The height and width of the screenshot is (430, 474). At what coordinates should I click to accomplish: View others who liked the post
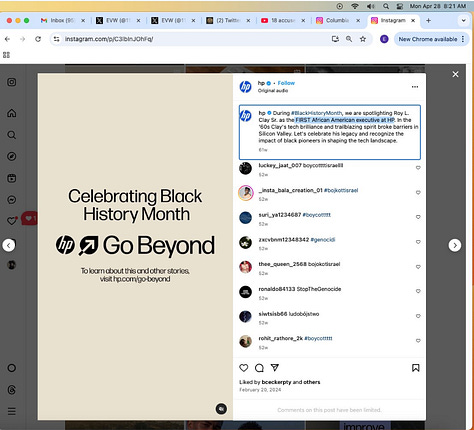click(x=312, y=382)
